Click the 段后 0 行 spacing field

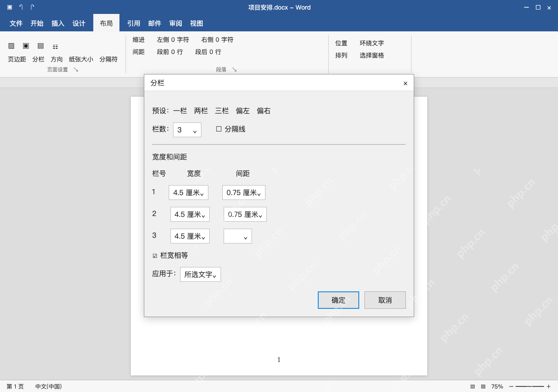208,52
